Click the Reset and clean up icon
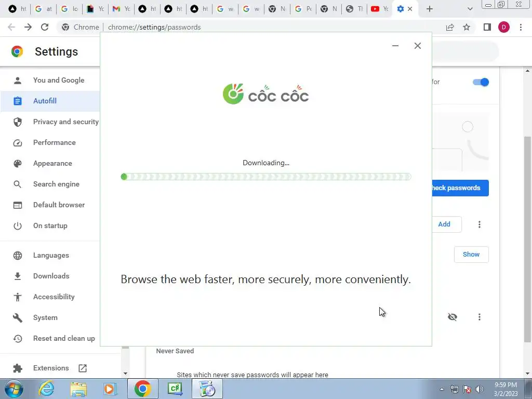 click(17, 338)
